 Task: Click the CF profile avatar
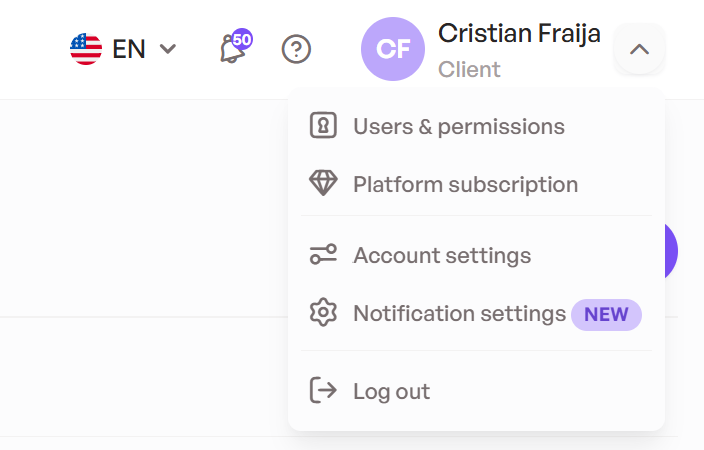[393, 49]
